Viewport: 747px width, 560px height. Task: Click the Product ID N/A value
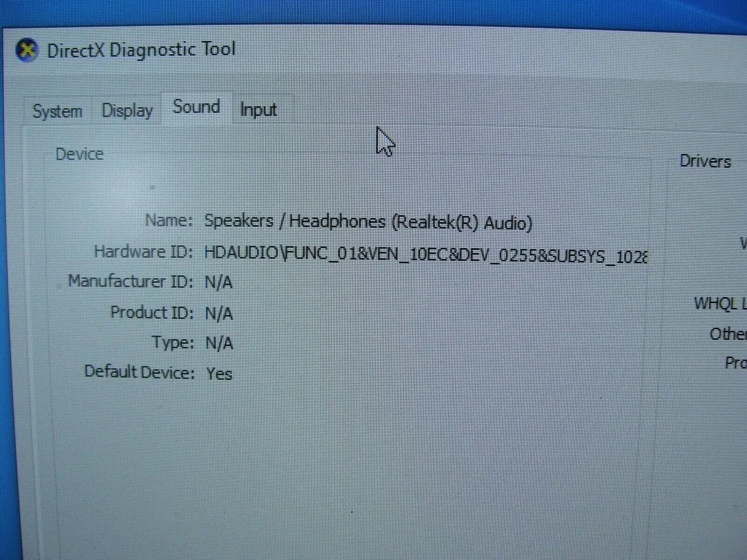[x=218, y=313]
